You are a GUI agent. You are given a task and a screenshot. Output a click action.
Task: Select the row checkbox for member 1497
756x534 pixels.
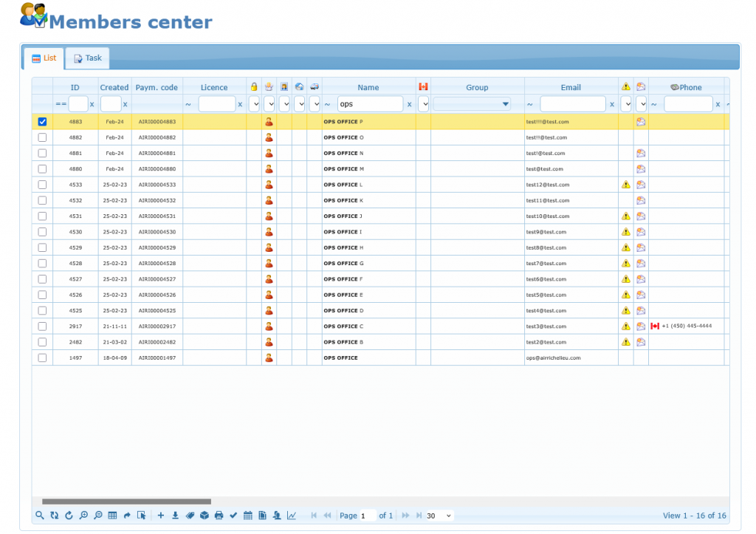click(42, 357)
